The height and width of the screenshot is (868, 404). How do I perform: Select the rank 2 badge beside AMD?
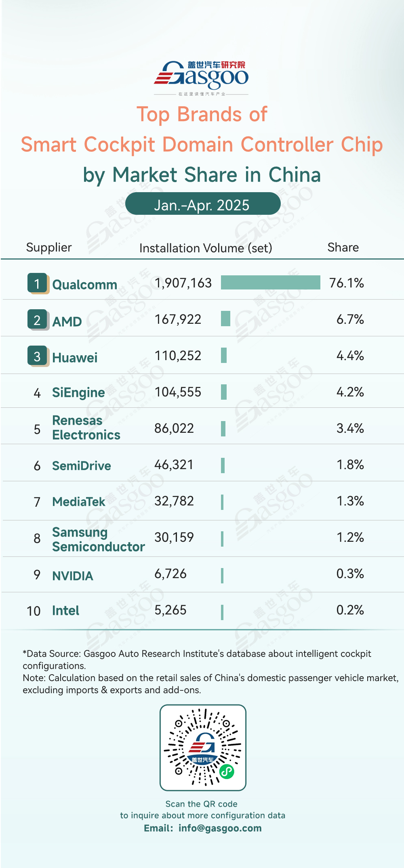(x=38, y=320)
